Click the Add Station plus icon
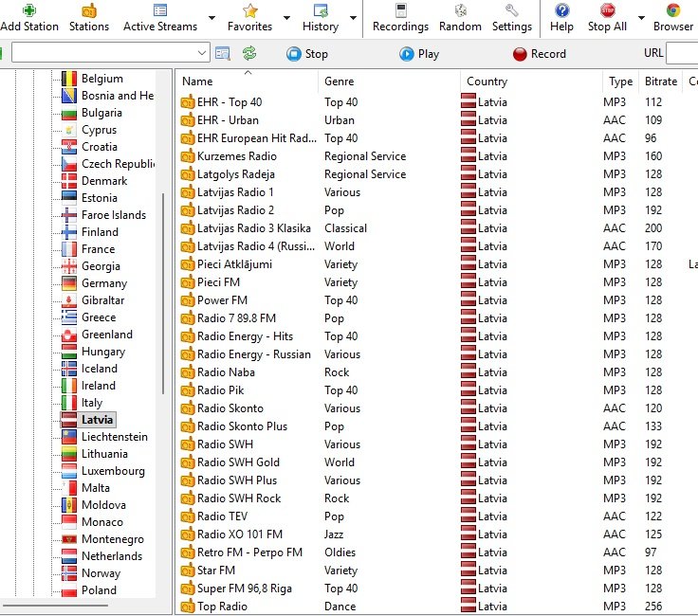Screen dimensions: 698x616 pos(29,10)
